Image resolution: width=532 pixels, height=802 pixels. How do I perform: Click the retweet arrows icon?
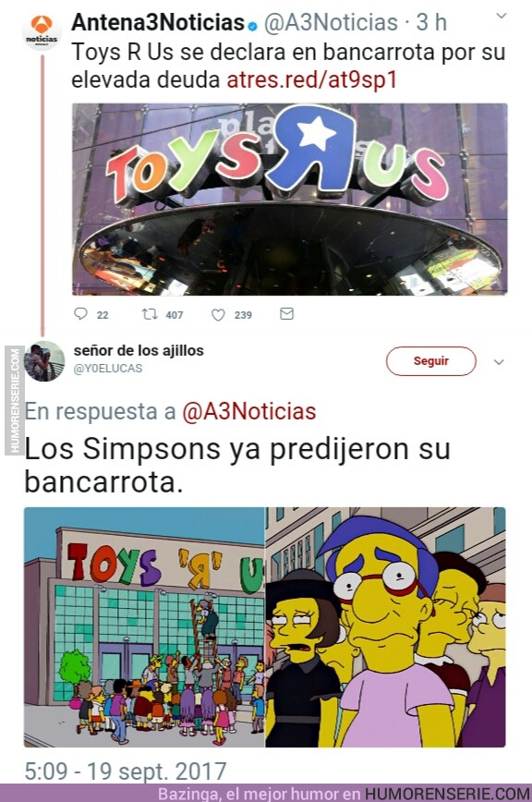pos(150,313)
